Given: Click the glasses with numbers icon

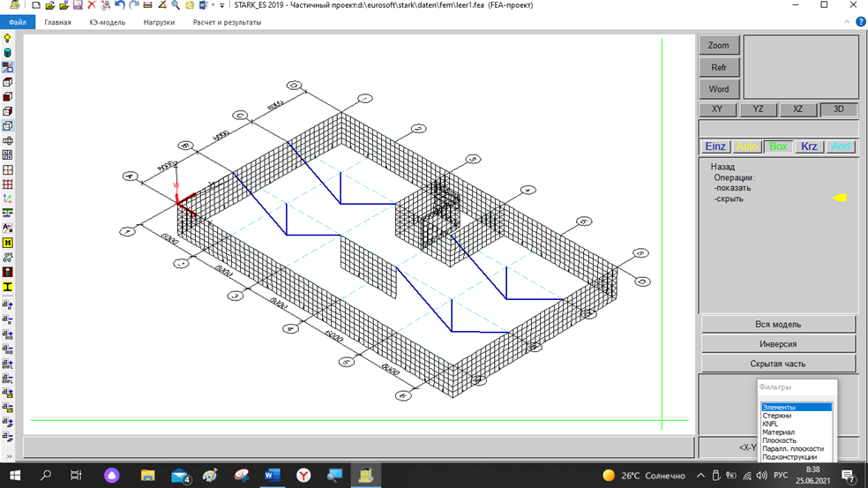Looking at the screenshot, I should (x=8, y=258).
